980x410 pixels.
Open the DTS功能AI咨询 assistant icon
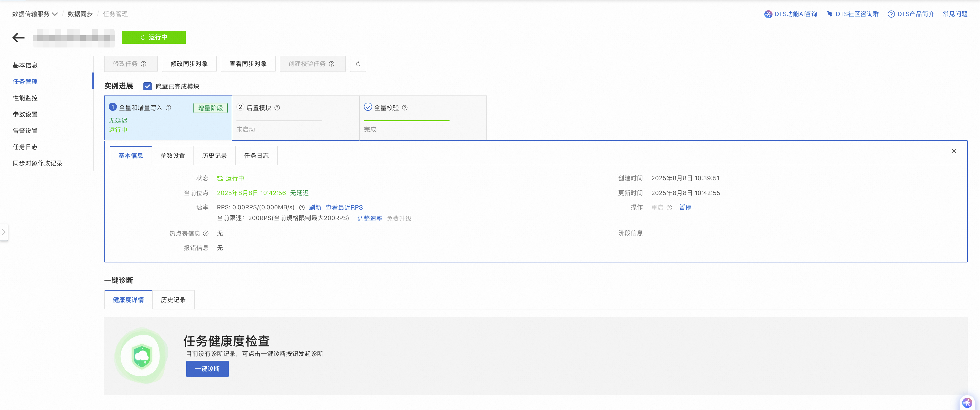768,14
